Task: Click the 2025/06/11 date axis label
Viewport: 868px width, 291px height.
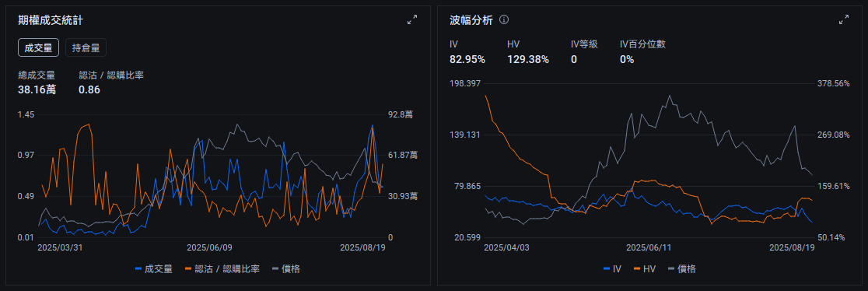Action: (x=649, y=247)
